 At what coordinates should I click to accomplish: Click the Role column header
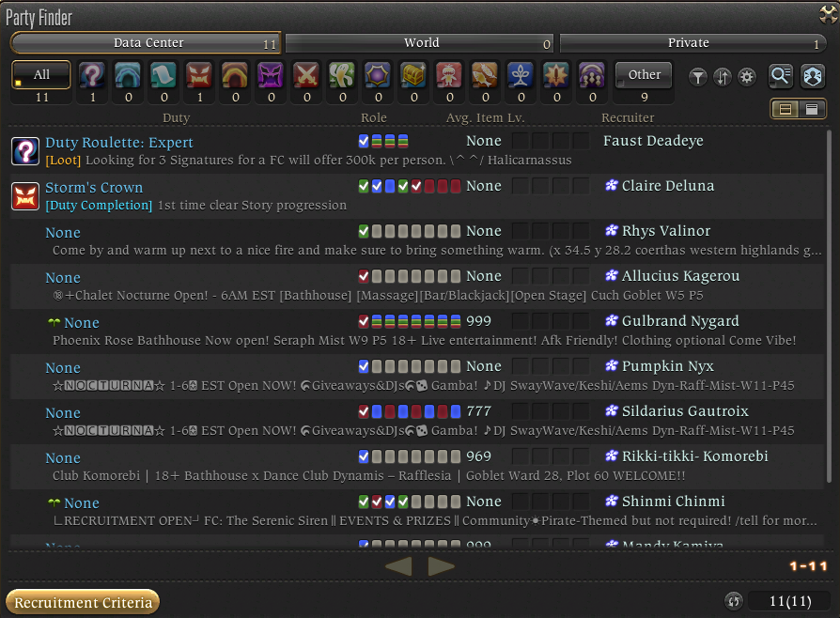373,117
